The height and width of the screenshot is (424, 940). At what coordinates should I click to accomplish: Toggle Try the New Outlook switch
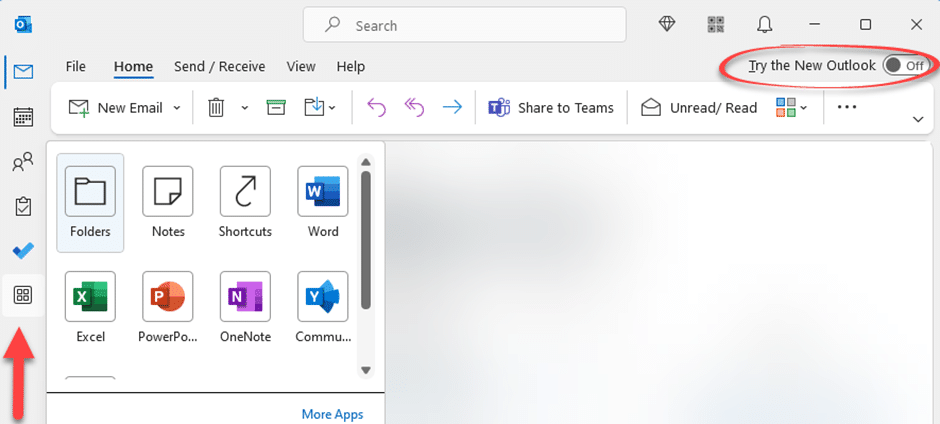click(x=904, y=66)
